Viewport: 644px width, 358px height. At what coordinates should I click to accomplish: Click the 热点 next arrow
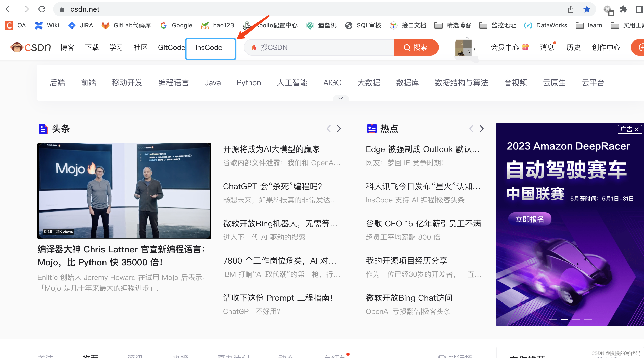point(481,129)
